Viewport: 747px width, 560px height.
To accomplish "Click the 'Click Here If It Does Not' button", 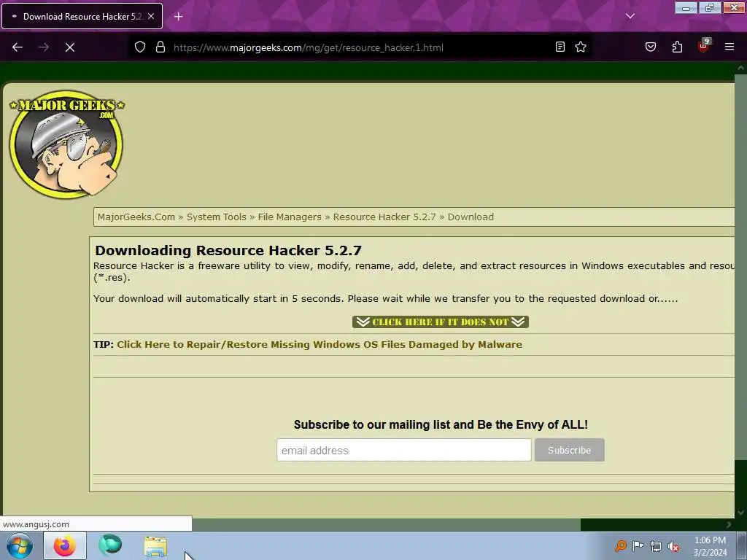I will 440,322.
